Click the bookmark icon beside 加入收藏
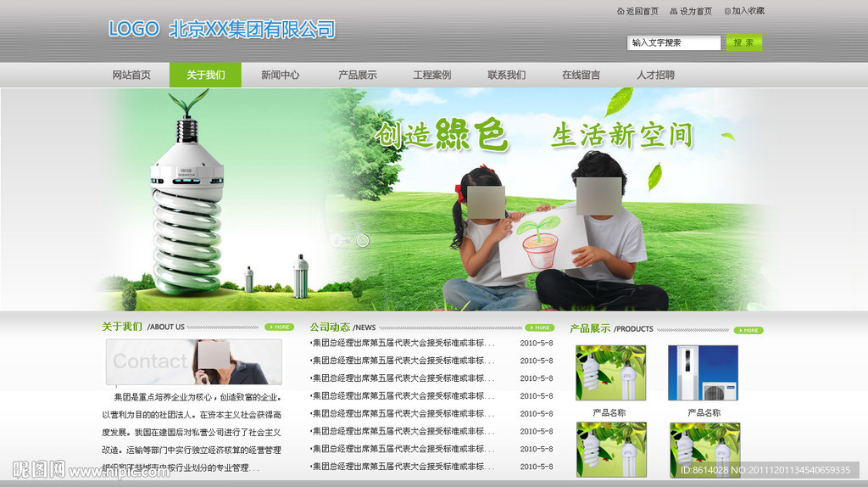Screen dimensions: 868x487 pos(727,11)
